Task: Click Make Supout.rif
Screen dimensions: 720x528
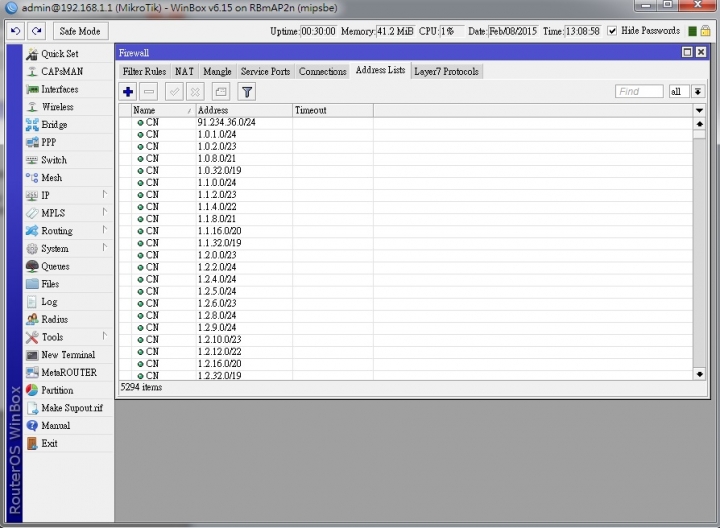Action: (x=68, y=408)
